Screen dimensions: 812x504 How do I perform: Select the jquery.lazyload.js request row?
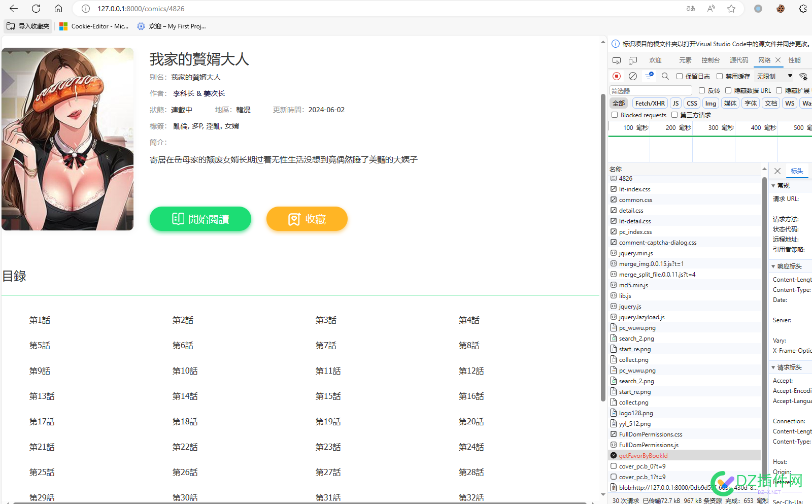(685, 317)
